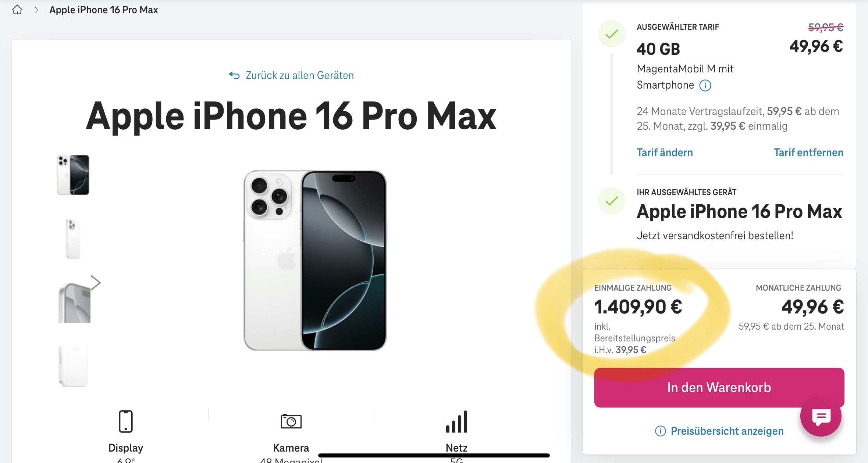The width and height of the screenshot is (868, 463).
Task: Expand thumbnails with the right chevron arrow
Action: tap(96, 283)
